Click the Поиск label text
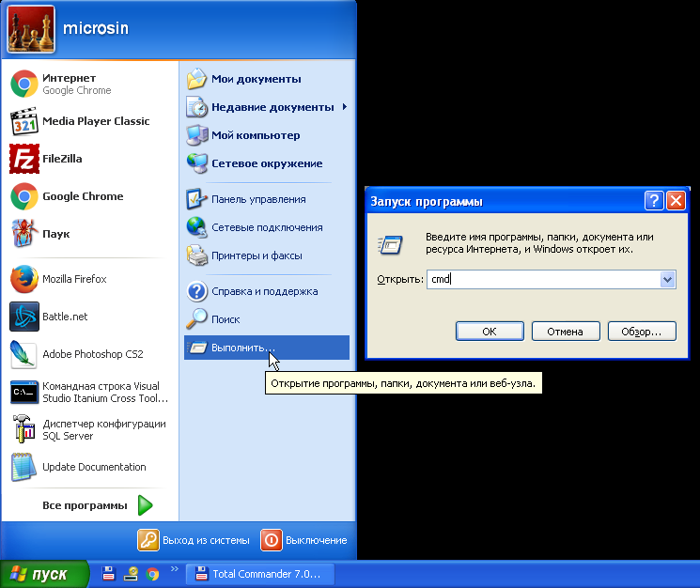This screenshot has width=700, height=588. tap(226, 319)
